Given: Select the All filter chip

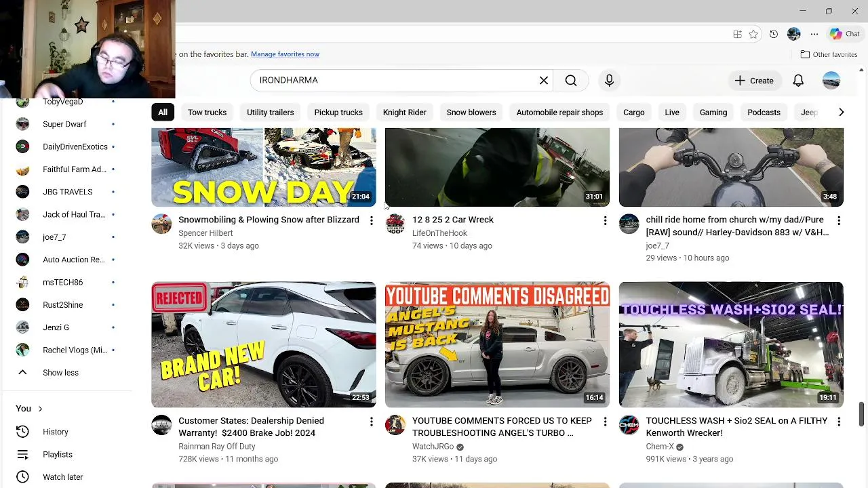Looking at the screenshot, I should 163,113.
